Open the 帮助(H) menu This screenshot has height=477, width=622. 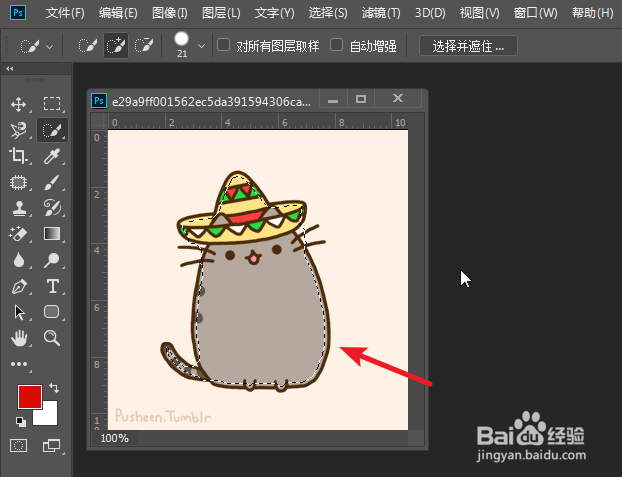[593, 13]
